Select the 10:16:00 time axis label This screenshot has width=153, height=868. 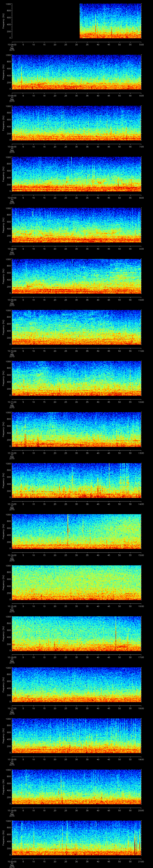[12, 657]
